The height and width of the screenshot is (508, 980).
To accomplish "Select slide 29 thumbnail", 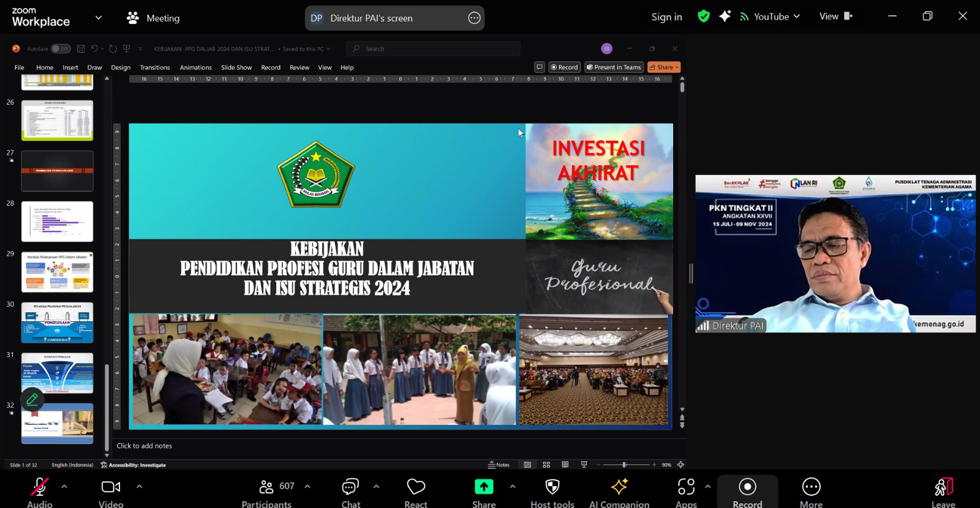I will click(x=58, y=272).
